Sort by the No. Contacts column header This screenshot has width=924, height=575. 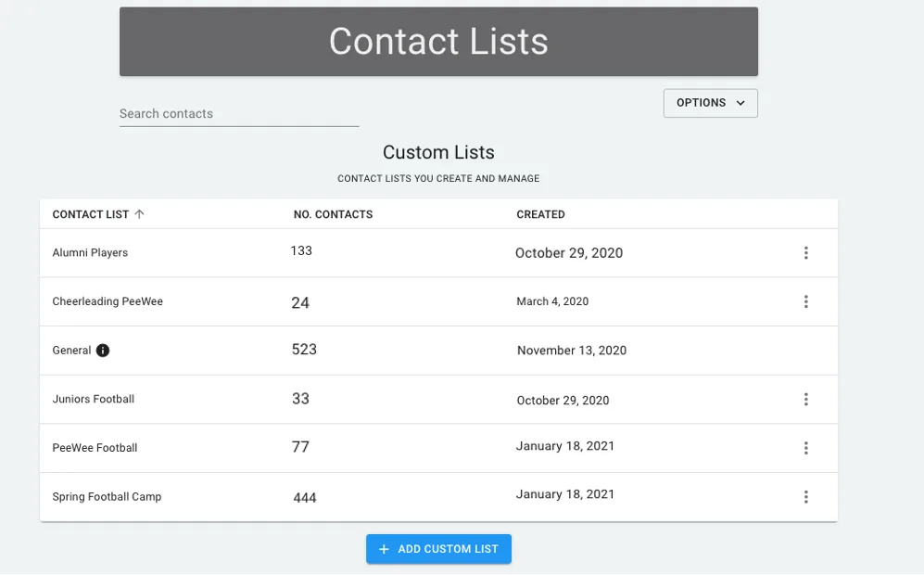[333, 214]
